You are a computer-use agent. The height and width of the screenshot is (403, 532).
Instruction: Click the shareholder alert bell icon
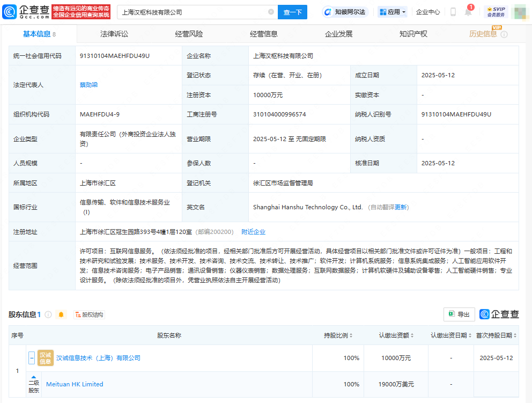click(x=61, y=315)
